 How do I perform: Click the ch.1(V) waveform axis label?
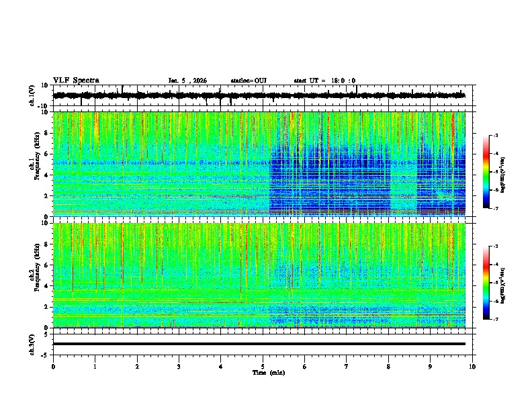tap(32, 95)
